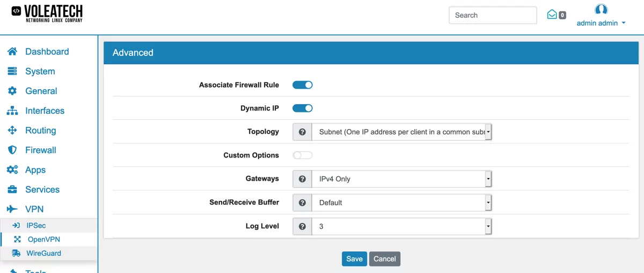
Task: Click the General gear icon
Action: click(12, 91)
